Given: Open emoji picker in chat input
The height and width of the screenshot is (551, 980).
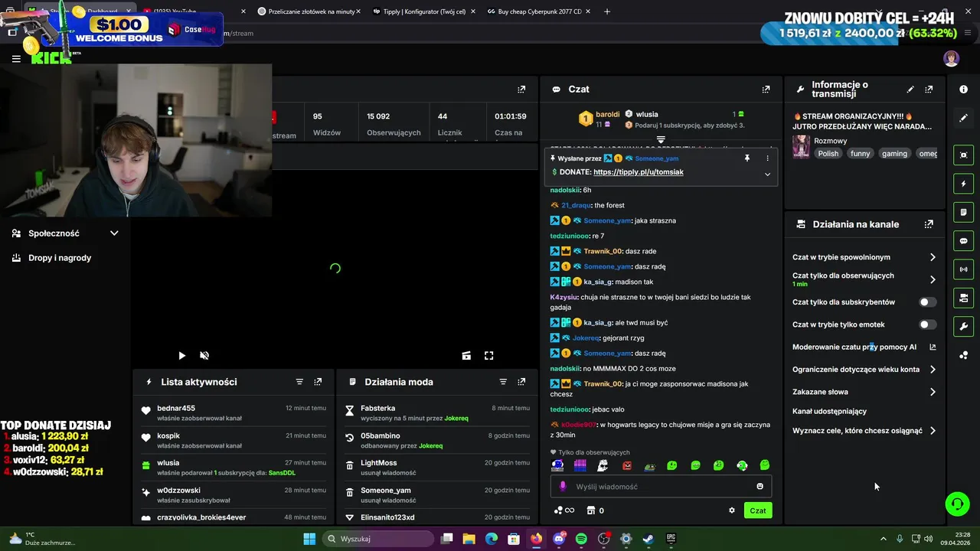Looking at the screenshot, I should pyautogui.click(x=759, y=486).
